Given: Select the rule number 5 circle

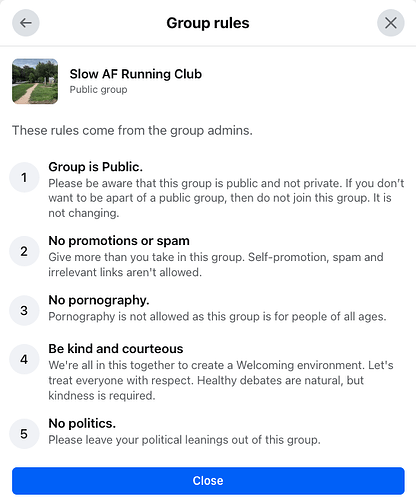Looking at the screenshot, I should tap(24, 434).
